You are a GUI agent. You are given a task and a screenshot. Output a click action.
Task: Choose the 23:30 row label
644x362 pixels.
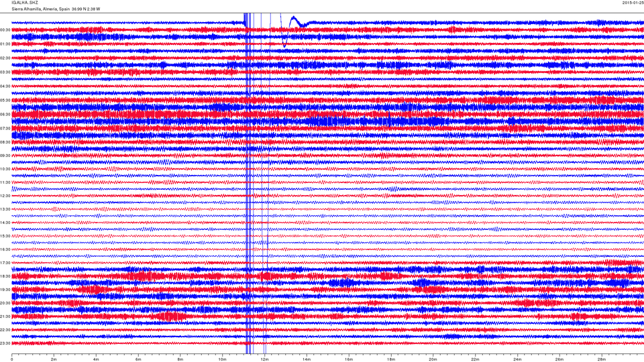point(5,343)
